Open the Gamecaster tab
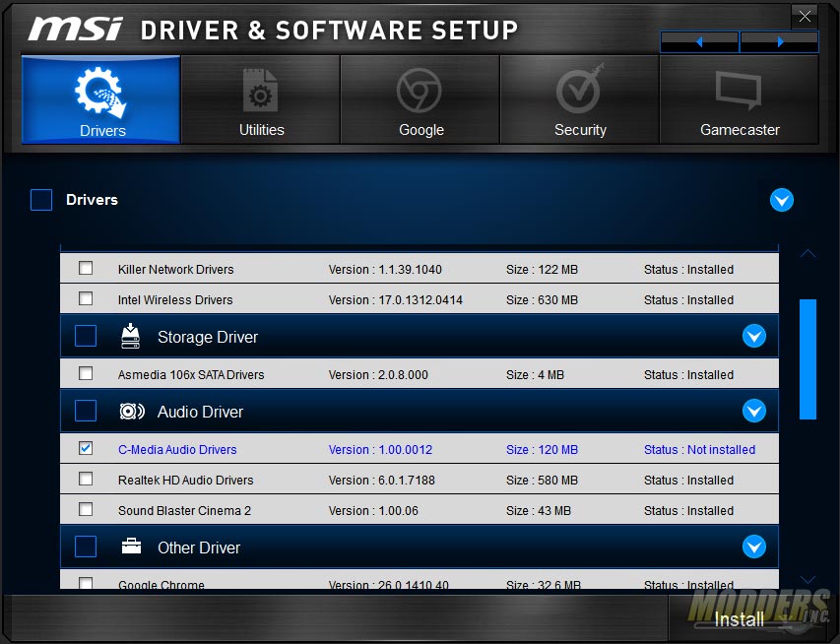This screenshot has width=840, height=644. [x=740, y=99]
